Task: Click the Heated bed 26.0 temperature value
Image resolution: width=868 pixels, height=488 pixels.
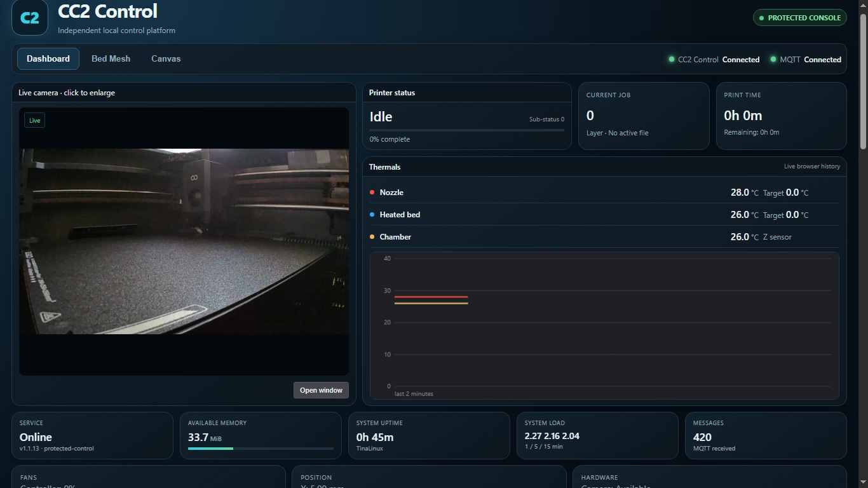Action: [740, 215]
